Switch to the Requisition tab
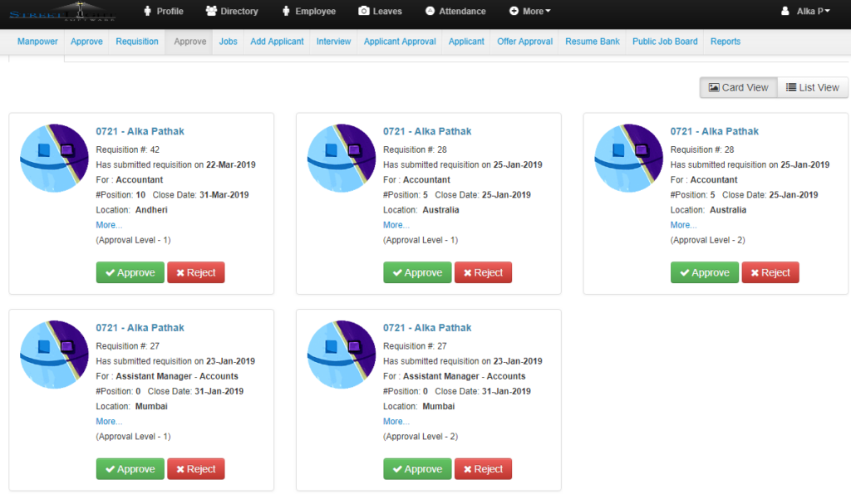 [136, 41]
